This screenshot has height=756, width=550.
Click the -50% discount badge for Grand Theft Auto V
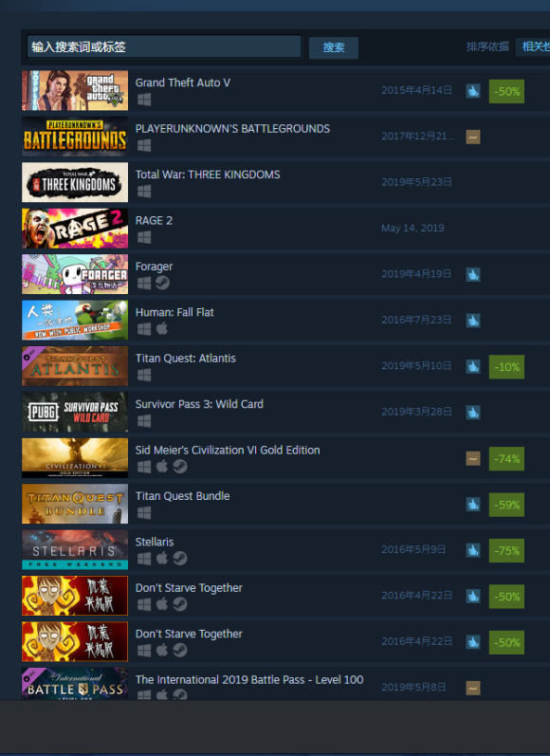point(506,92)
